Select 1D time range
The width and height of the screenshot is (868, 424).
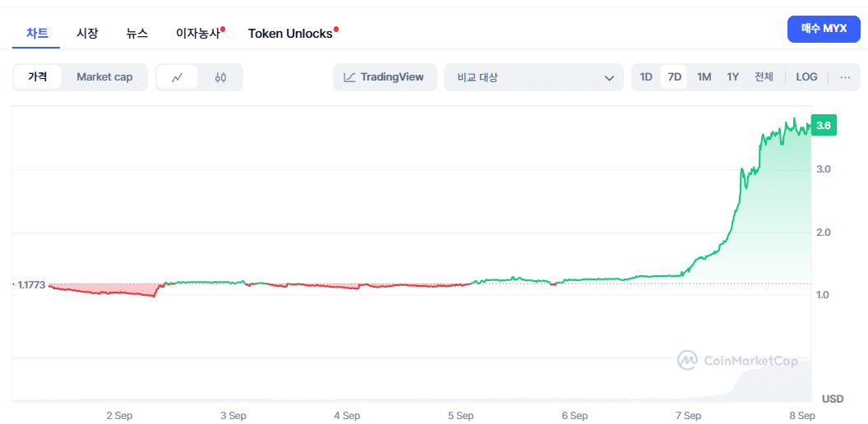[x=646, y=77]
